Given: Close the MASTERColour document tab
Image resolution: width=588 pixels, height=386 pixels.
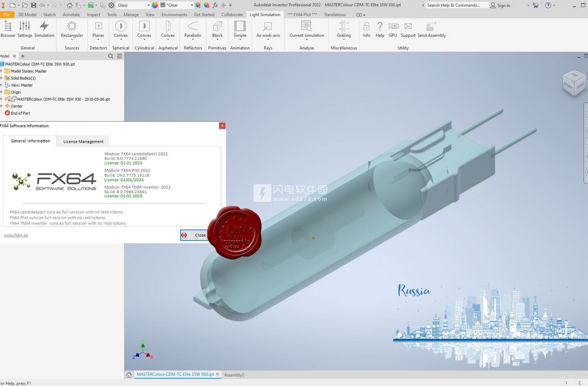Looking at the screenshot, I should pyautogui.click(x=217, y=374).
